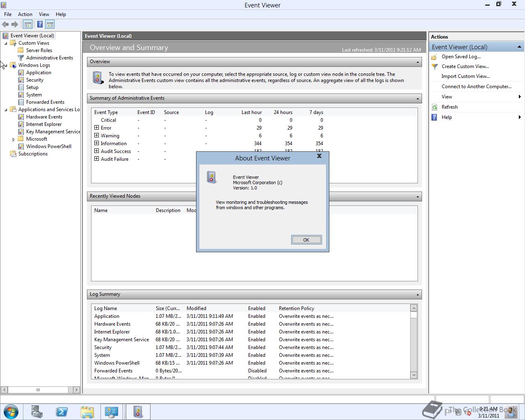Click scroll up arrow of Log Summary list

point(413,308)
